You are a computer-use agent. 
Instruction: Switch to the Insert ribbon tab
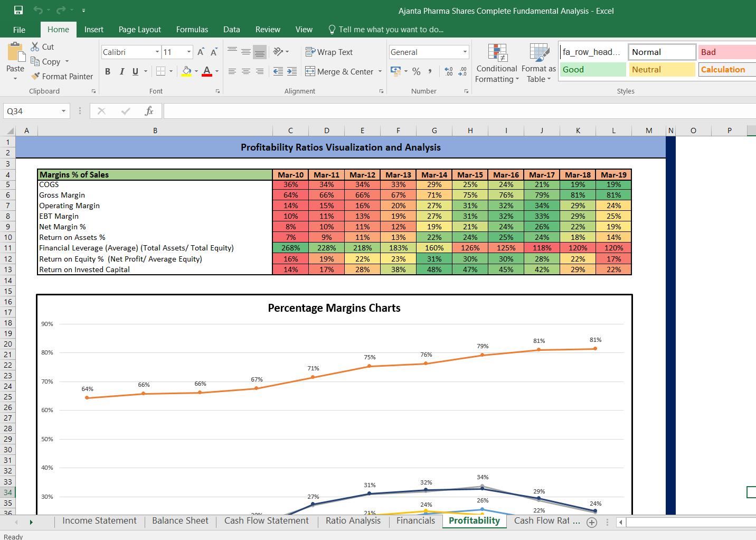(x=94, y=30)
